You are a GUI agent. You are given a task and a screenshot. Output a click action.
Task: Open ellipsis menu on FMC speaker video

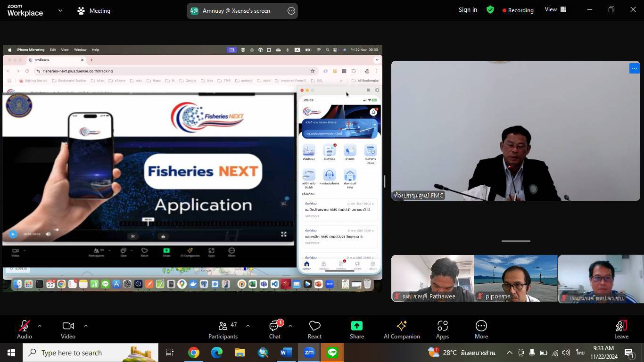pos(634,68)
